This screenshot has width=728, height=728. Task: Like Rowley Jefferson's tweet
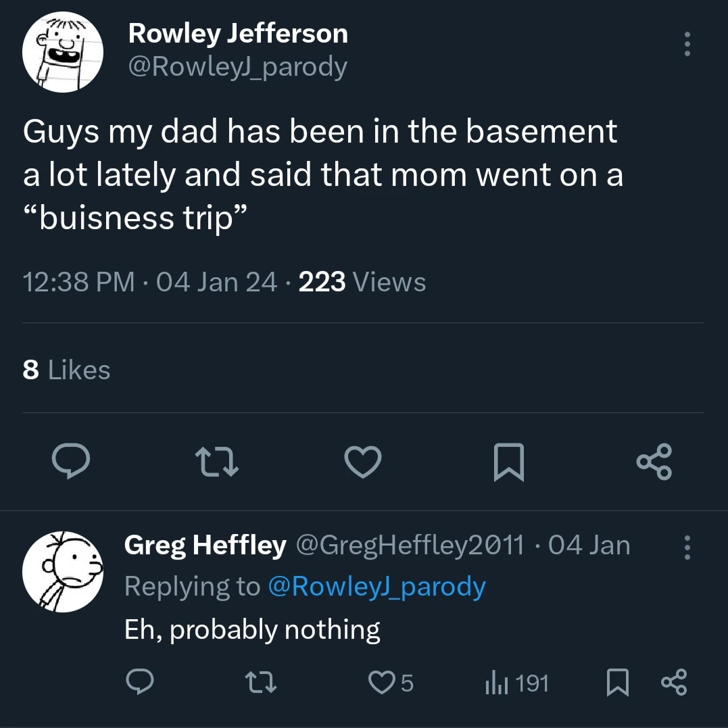[363, 462]
